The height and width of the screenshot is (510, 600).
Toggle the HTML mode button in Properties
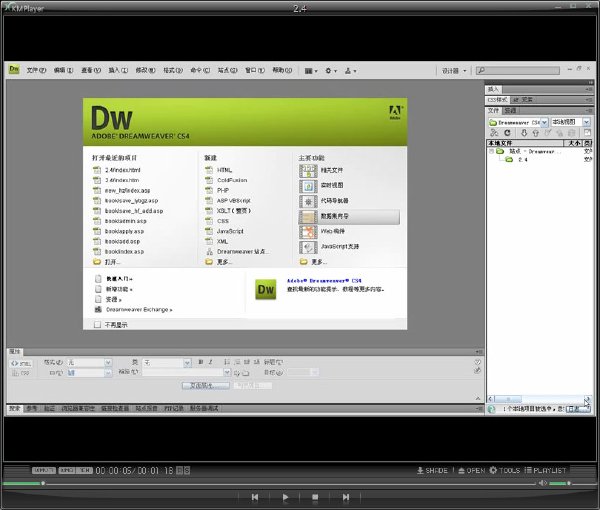coord(21,363)
